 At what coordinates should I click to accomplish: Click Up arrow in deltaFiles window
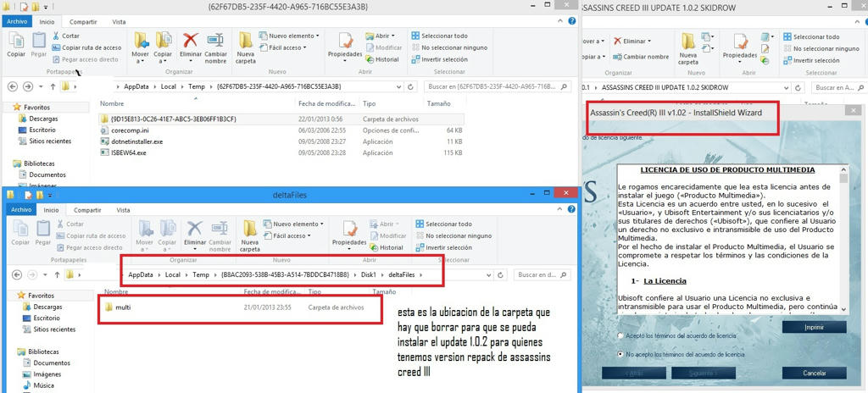[57, 274]
